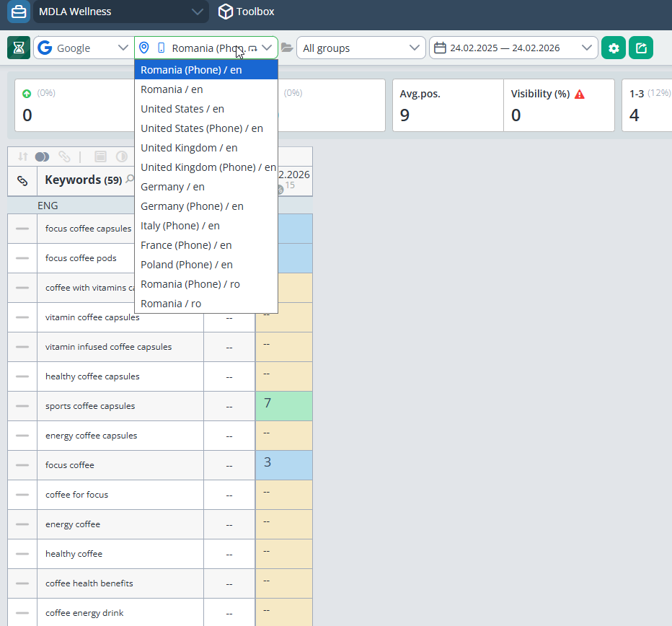The height and width of the screenshot is (626, 672).
Task: Click the link icon in table header
Action: tap(22, 181)
